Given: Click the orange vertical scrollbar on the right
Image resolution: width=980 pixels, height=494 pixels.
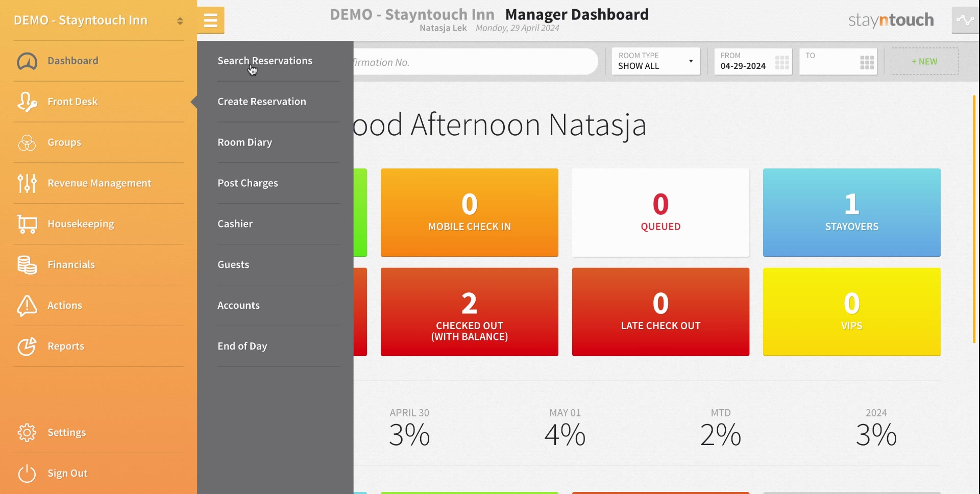Looking at the screenshot, I should tap(974, 219).
